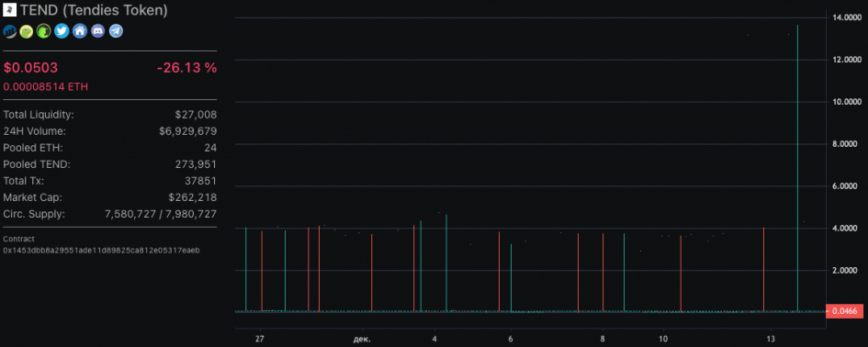The image size is (868, 347).
Task: Open the Discord server icon
Action: 98,31
